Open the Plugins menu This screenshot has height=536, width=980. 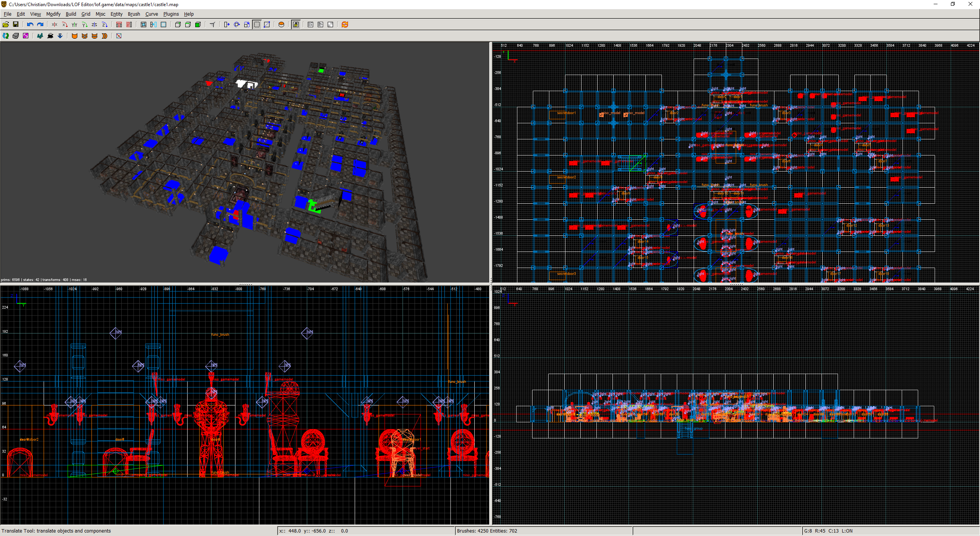click(171, 14)
